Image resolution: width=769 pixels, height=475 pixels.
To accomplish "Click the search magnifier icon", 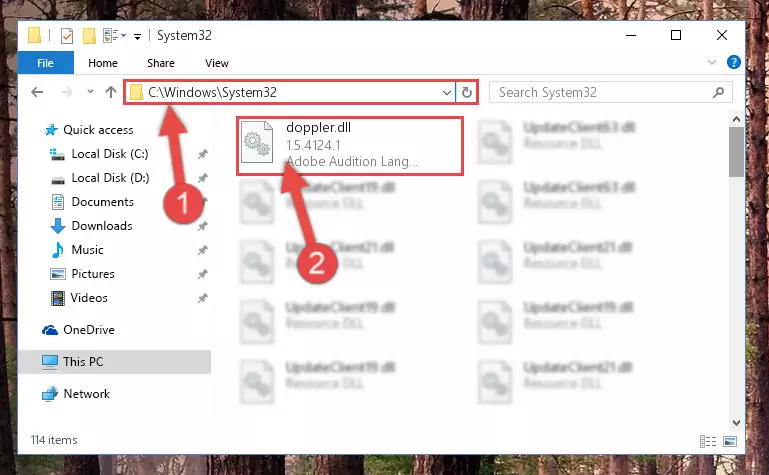I will 718,92.
